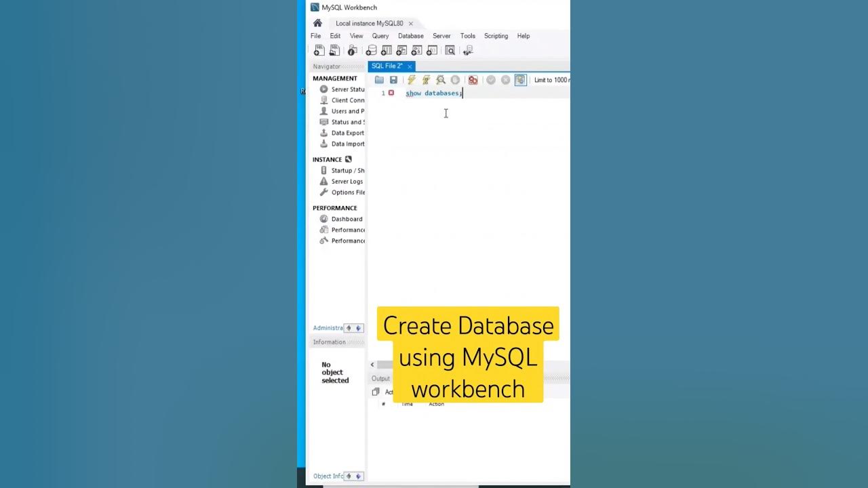Image resolution: width=868 pixels, height=488 pixels.
Task: Rollback the transaction icon
Action: pyautogui.click(x=505, y=80)
